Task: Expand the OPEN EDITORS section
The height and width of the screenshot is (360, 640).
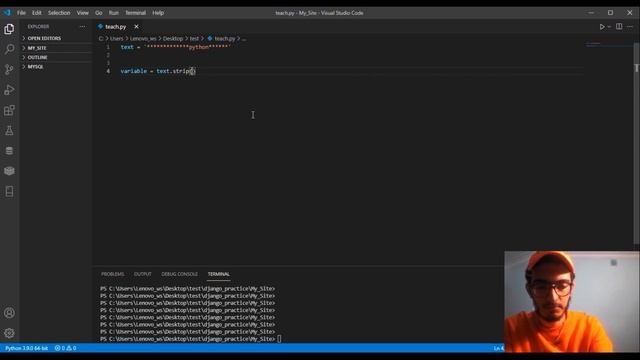Action: click(56, 38)
